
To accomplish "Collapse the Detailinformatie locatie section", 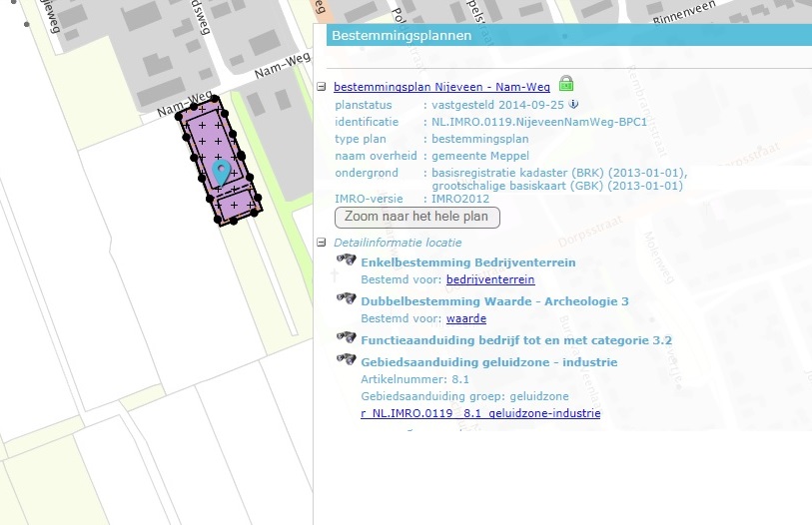I will coord(322,243).
